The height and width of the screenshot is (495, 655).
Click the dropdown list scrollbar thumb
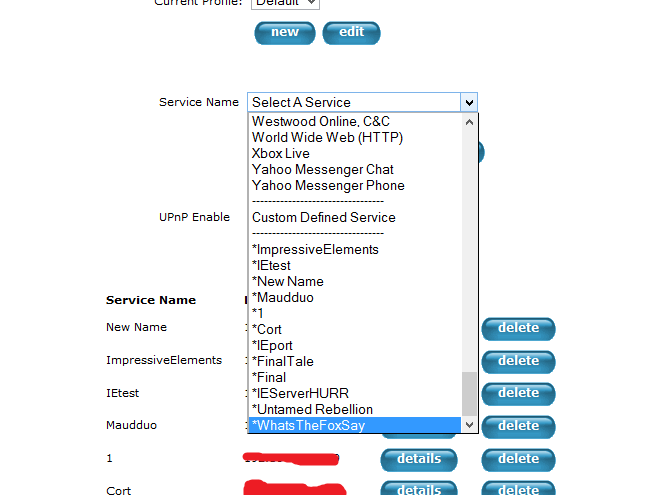pyautogui.click(x=469, y=394)
